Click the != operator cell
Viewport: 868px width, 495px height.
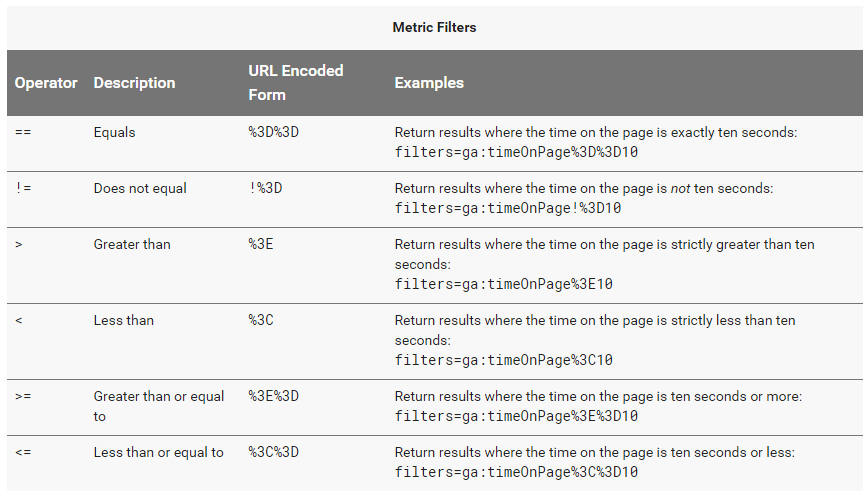[x=23, y=188]
